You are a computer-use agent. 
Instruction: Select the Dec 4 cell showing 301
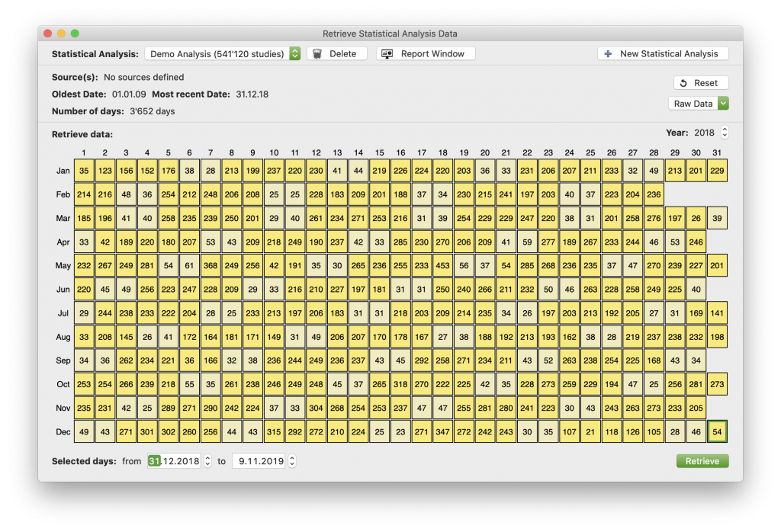pos(147,431)
